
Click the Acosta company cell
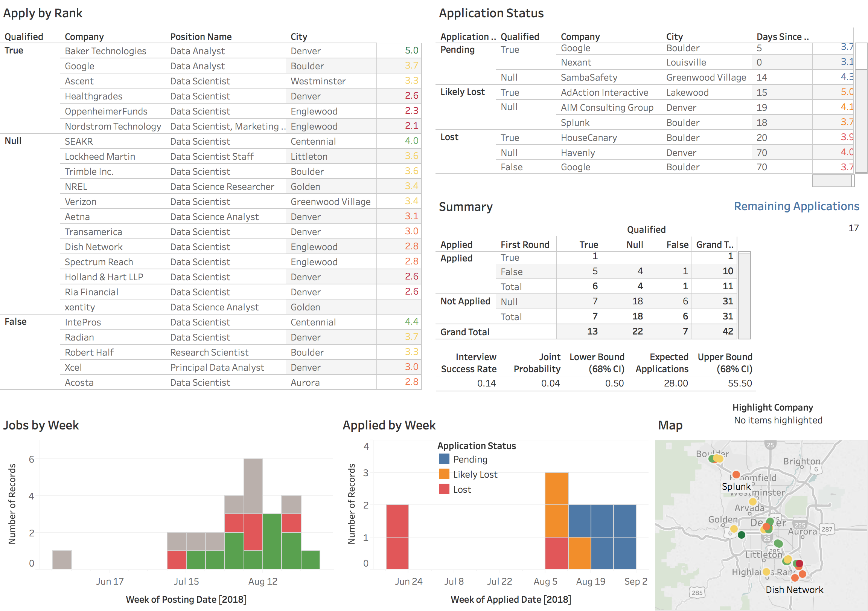tap(79, 383)
